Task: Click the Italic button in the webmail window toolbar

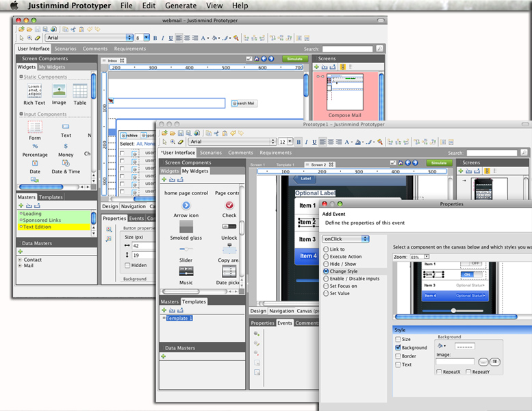Action: pos(163,38)
